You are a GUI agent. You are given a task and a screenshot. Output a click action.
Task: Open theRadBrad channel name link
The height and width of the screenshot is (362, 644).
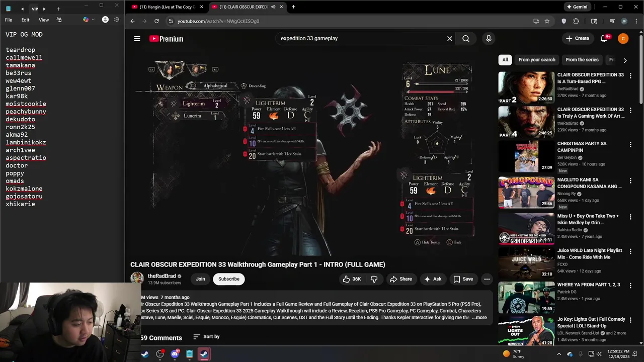click(162, 276)
